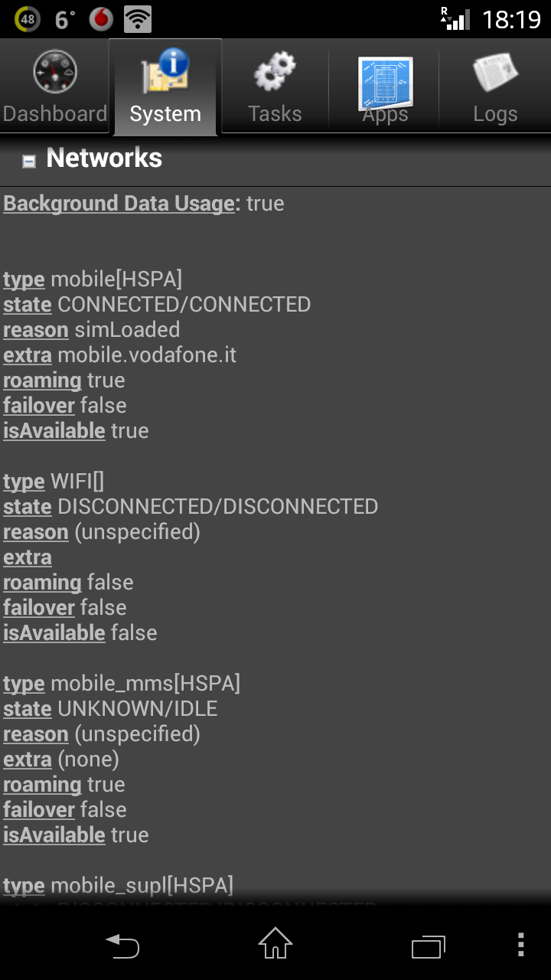Switch to the Logs tab label

coord(495,114)
